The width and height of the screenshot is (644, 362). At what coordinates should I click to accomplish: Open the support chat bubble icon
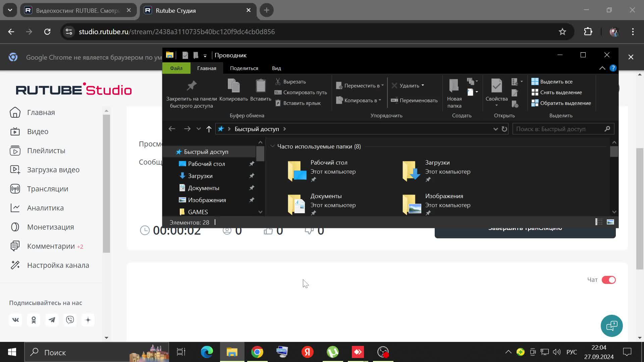pyautogui.click(x=611, y=325)
